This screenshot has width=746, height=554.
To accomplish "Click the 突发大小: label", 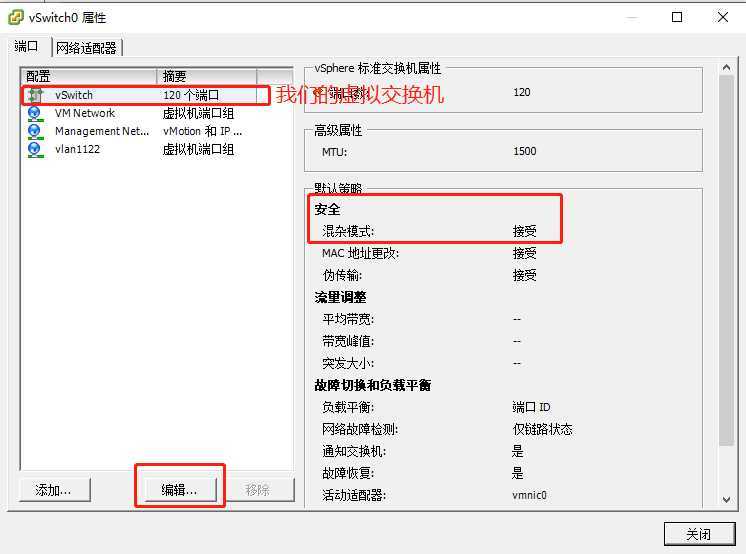I will [x=348, y=363].
